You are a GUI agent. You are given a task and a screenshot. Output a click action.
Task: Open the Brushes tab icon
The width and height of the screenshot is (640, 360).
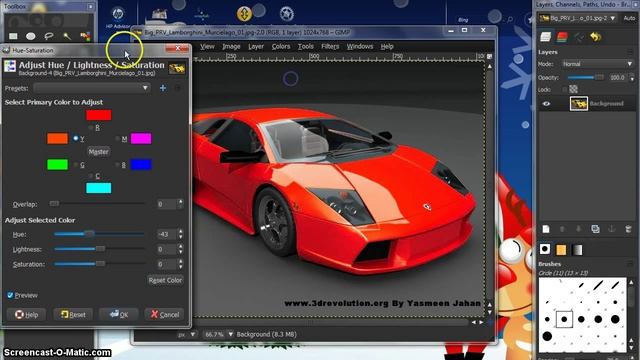click(545, 249)
